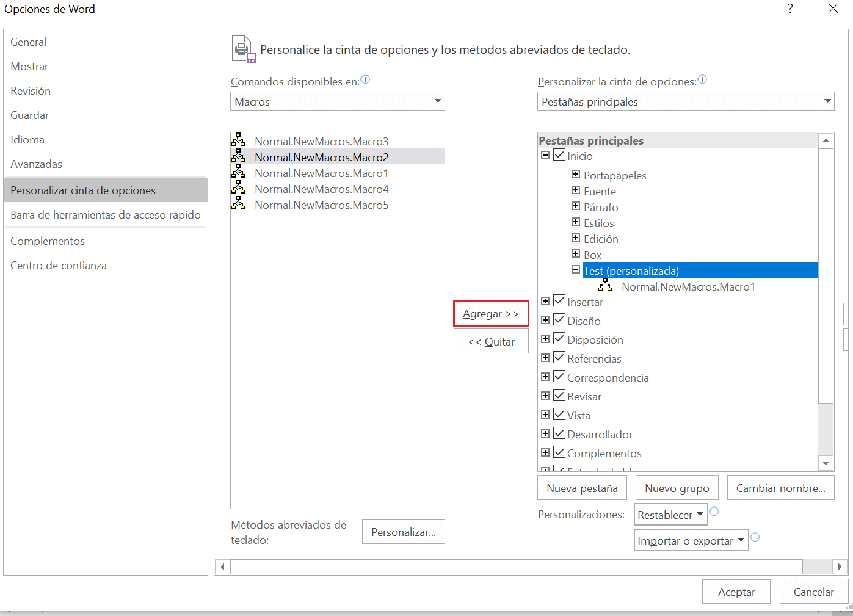Expand the Box group
Screen dimensions: 853x616
(576, 253)
